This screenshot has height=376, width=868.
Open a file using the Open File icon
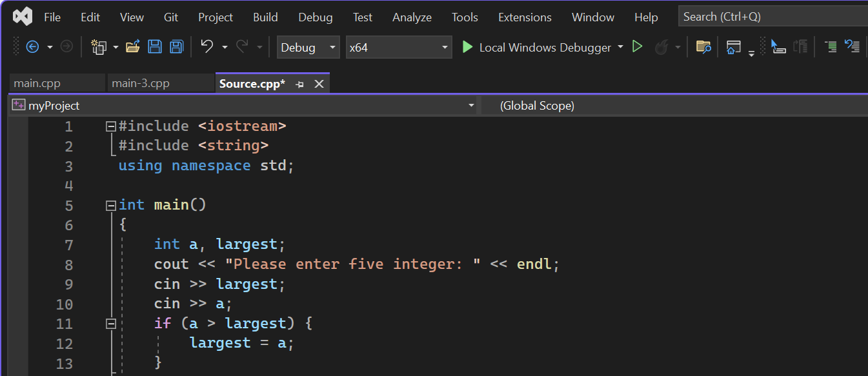[x=131, y=46]
